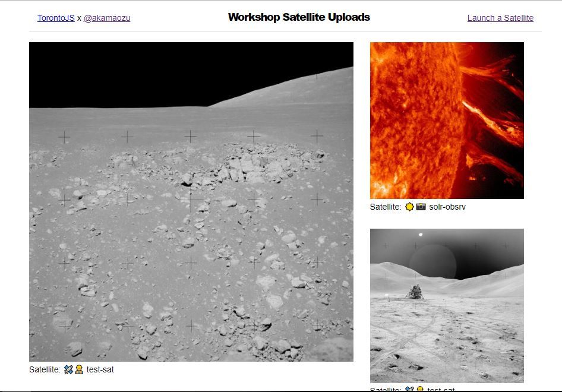Screen dimensions: 562x392
Task: Click the Workshop Satellite Uploads heading
Action: coord(299,17)
